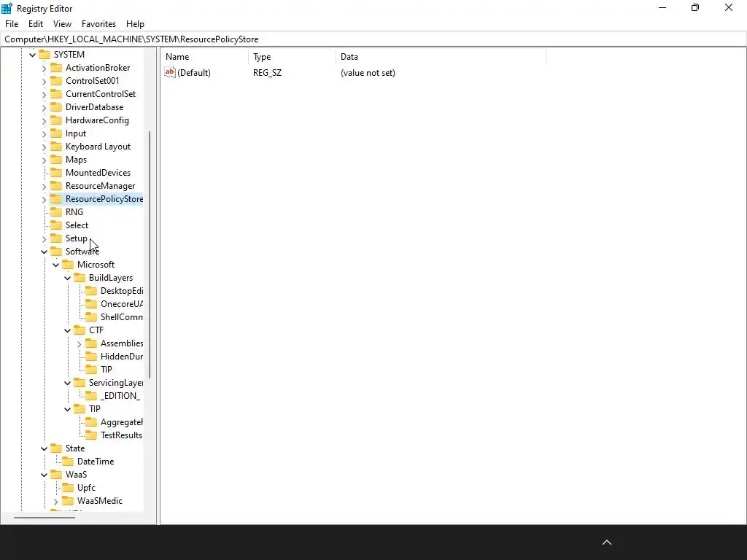Click the ActivationBroker folder icon
The width and height of the screenshot is (747, 560).
click(x=56, y=68)
